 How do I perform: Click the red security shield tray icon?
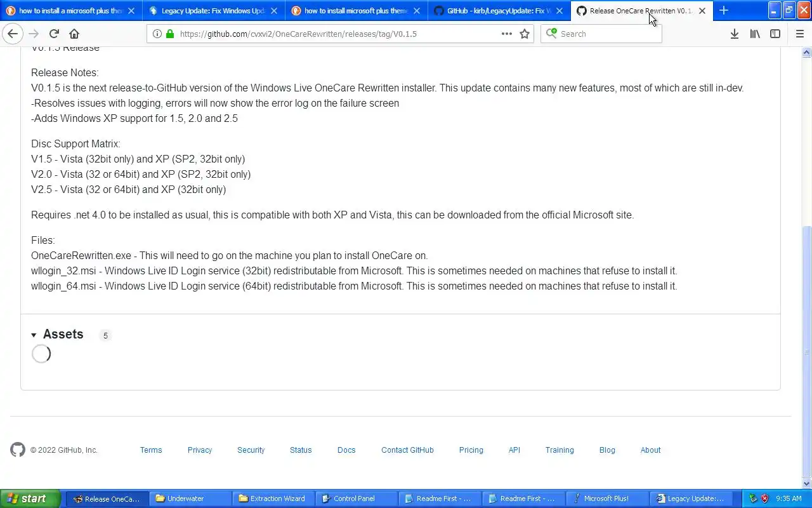pos(764,498)
